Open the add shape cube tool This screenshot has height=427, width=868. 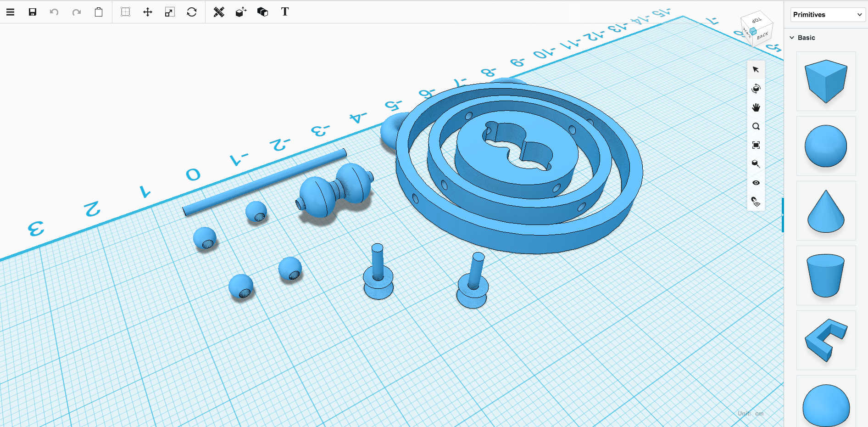pos(241,12)
